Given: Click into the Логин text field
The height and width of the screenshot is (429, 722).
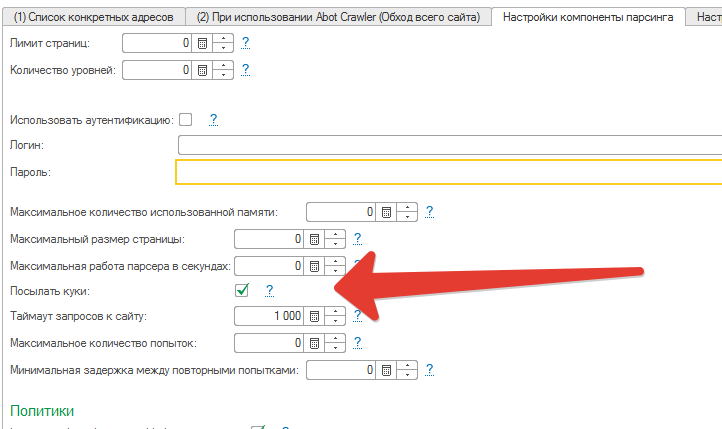Looking at the screenshot, I should 448,146.
